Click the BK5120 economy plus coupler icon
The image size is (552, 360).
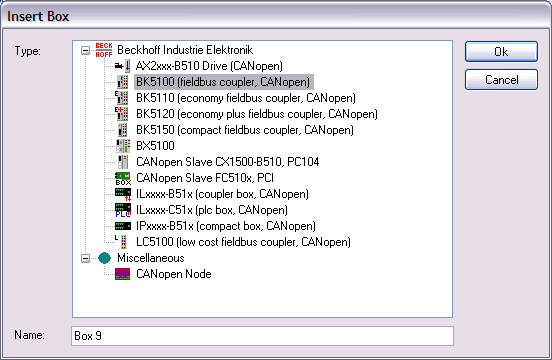[122, 114]
